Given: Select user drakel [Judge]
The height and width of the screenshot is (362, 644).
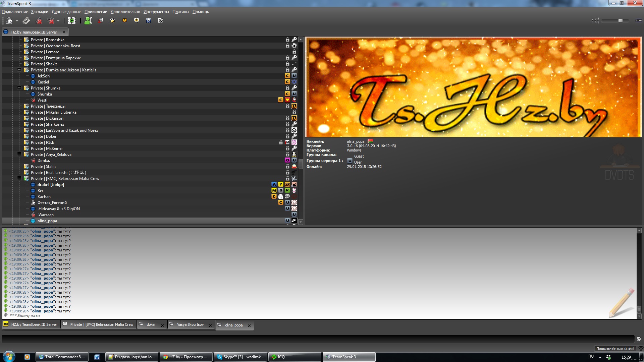Looking at the screenshot, I should tap(51, 185).
